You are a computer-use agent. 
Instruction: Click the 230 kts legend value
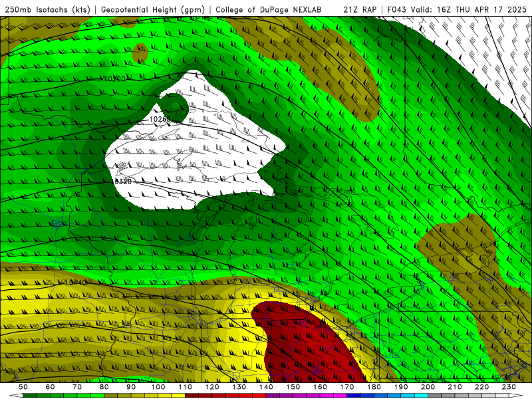coord(509,387)
